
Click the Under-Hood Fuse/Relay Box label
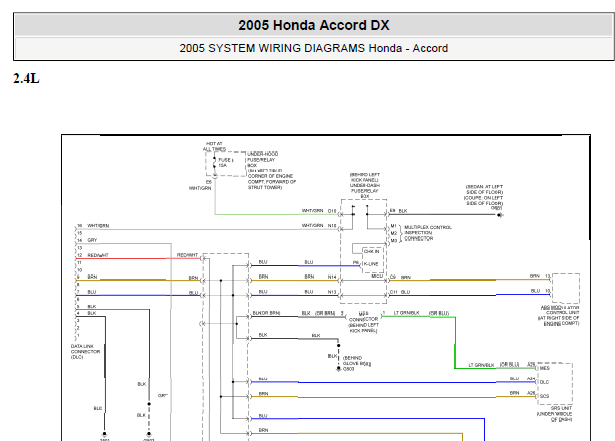(x=262, y=160)
